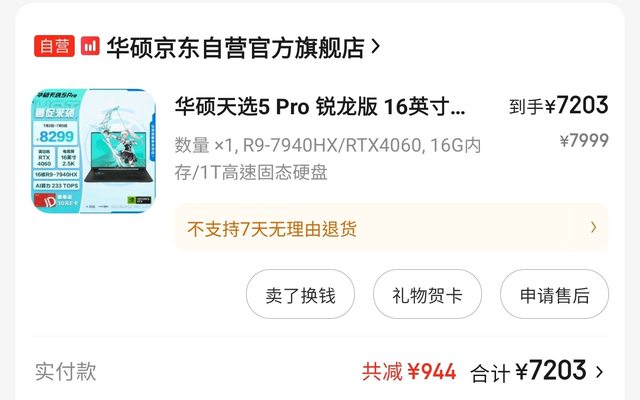View the 共减 ¥944 discount details
This screenshot has width=640, height=400.
pyautogui.click(x=409, y=371)
